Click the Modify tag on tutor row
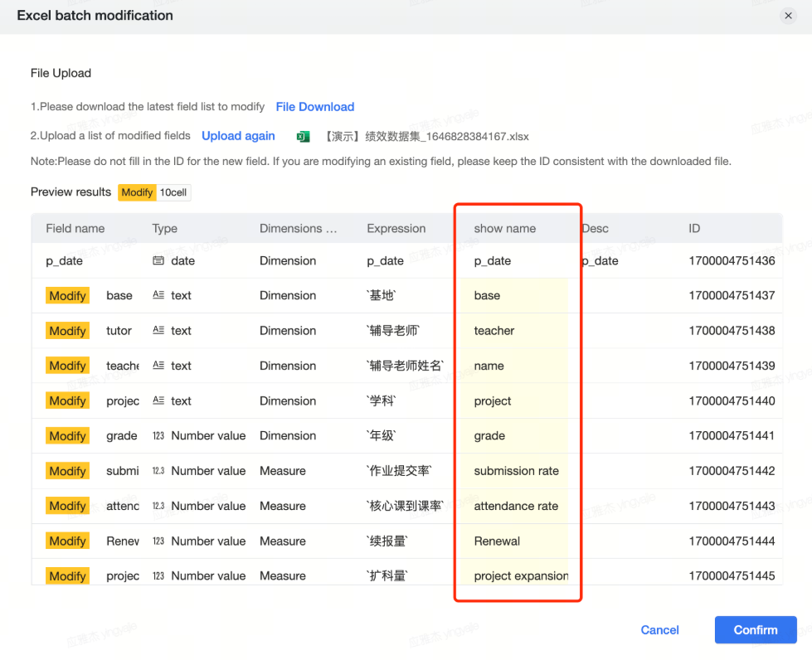This screenshot has width=812, height=660. tap(67, 331)
